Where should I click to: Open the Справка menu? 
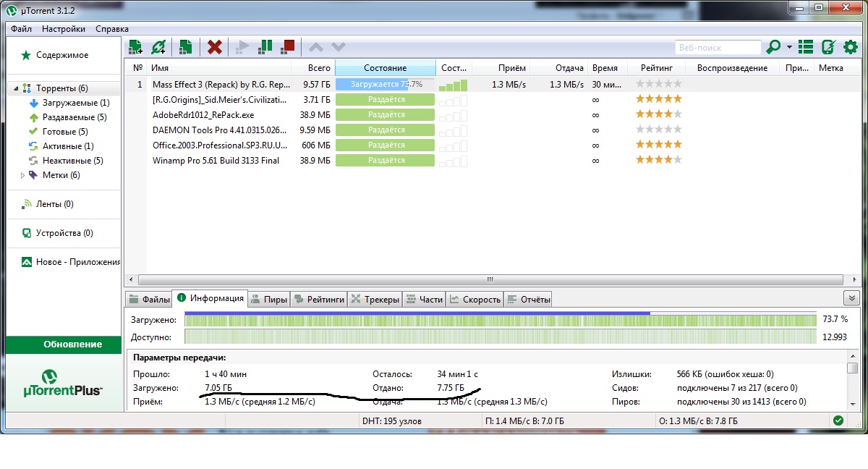click(x=112, y=29)
